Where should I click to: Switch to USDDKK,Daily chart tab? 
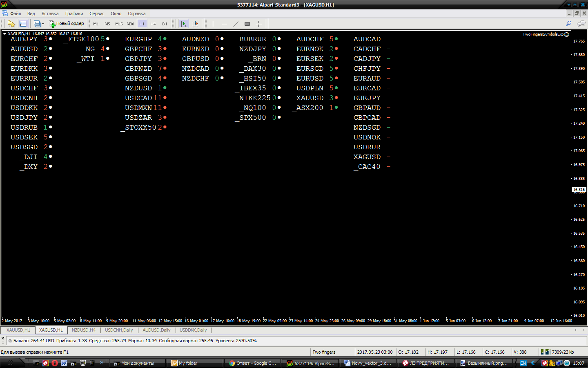tap(193, 330)
